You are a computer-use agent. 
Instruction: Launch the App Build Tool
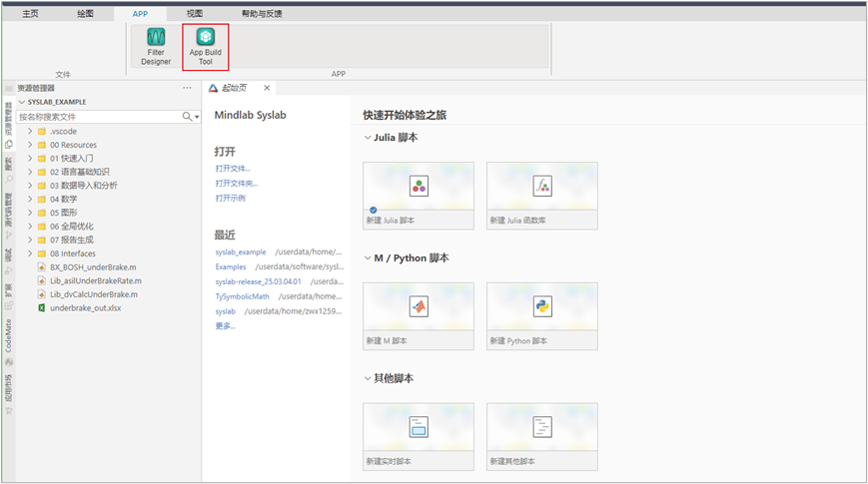pos(206,47)
